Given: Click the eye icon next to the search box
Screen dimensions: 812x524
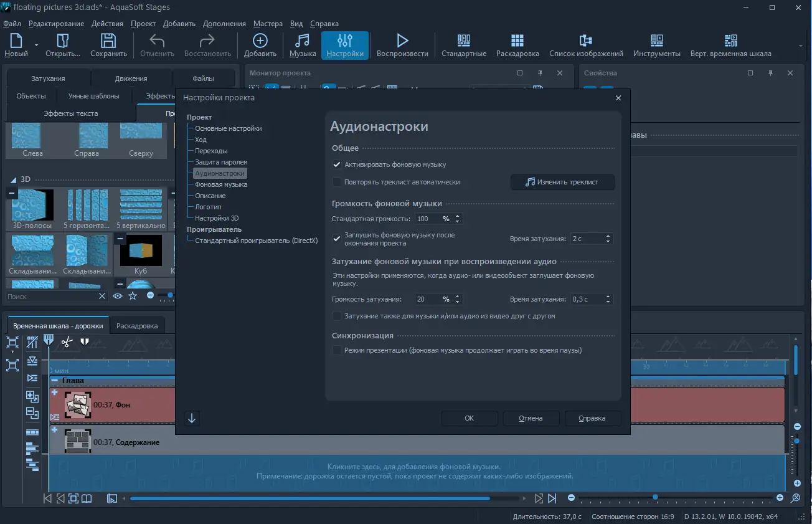Looking at the screenshot, I should pos(118,296).
